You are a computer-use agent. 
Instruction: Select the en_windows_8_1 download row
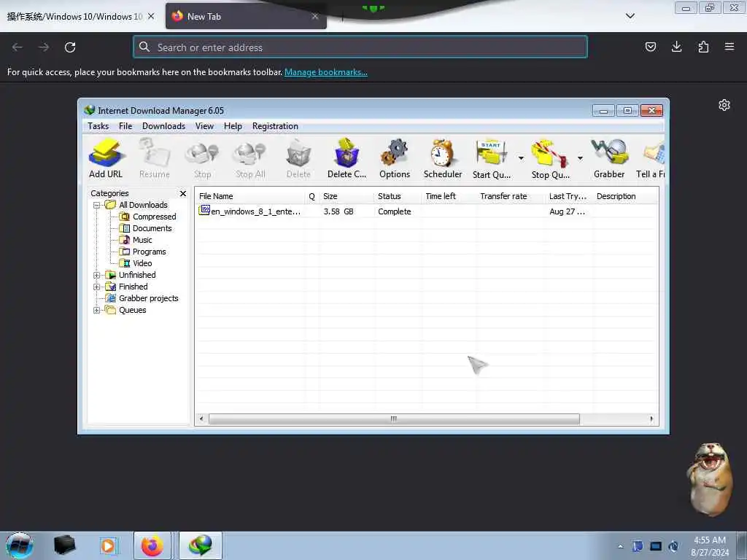tap(426, 211)
